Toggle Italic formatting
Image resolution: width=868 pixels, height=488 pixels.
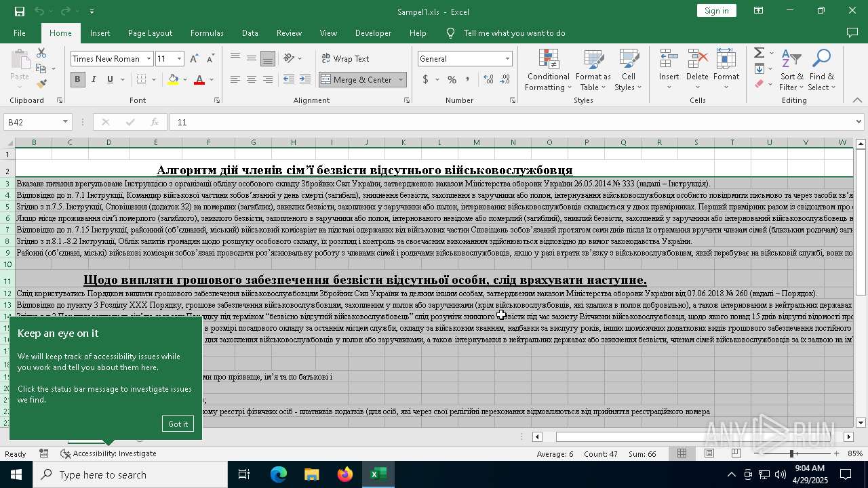[x=94, y=79]
